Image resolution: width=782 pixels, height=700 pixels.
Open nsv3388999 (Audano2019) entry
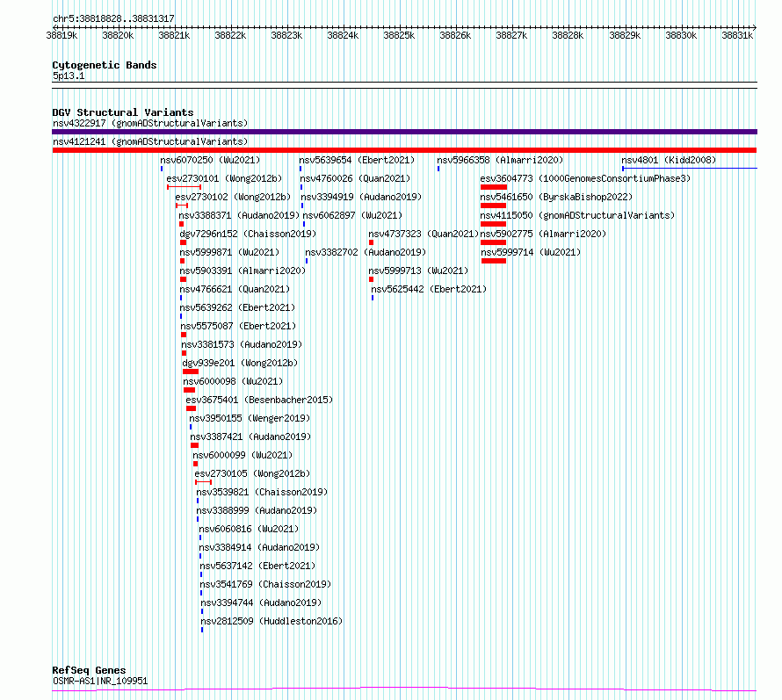[257, 510]
